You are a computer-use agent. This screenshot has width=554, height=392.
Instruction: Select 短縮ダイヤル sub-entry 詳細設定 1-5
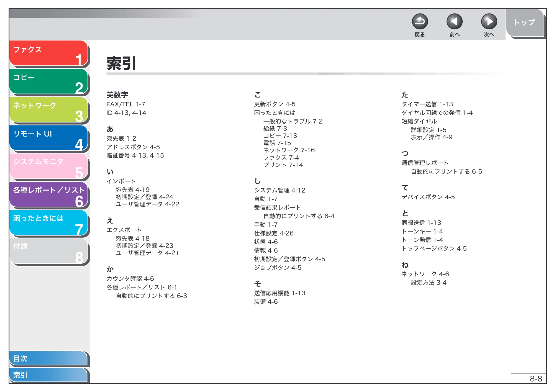pyautogui.click(x=429, y=130)
